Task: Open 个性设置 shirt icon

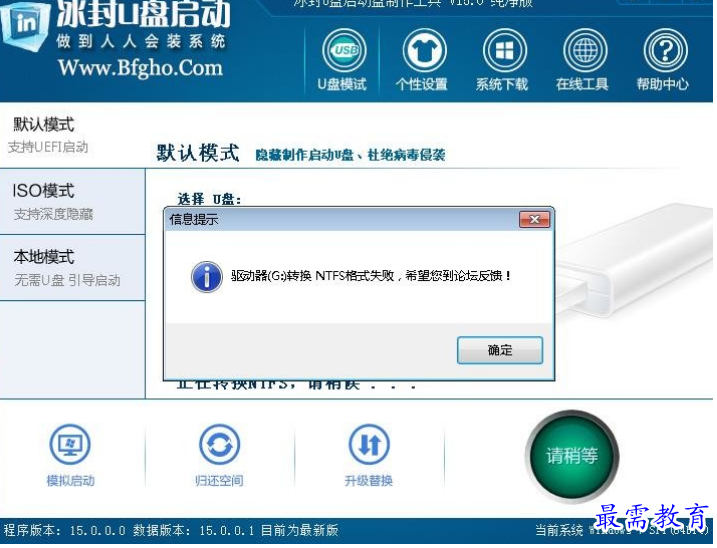Action: coord(424,50)
